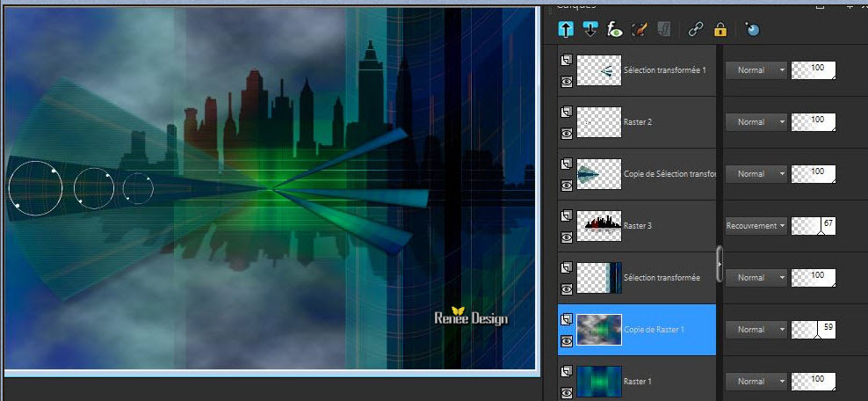Click Copie de Raster 1 opacity slider showing 59
This screenshot has width=868, height=401.
point(814,330)
